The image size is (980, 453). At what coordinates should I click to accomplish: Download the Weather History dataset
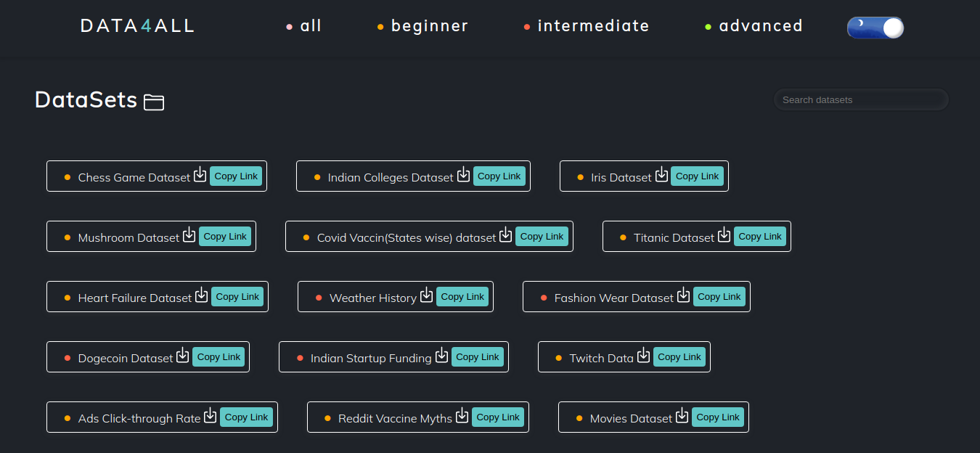click(426, 295)
